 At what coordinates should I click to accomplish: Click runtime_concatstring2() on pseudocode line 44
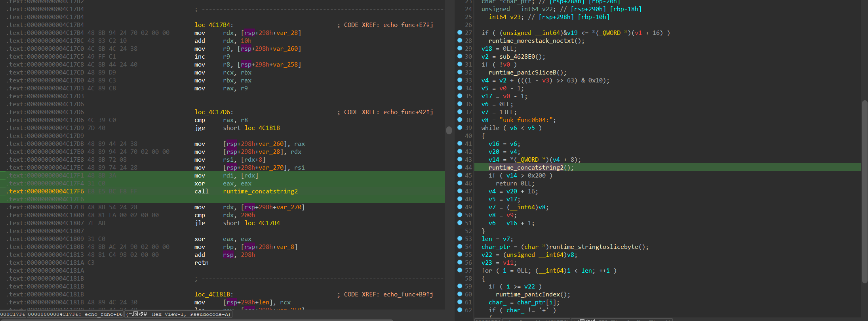tap(531, 168)
